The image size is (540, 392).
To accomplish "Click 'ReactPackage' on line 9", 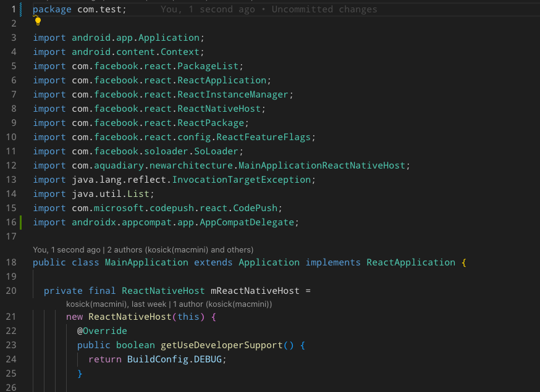I will (x=211, y=123).
